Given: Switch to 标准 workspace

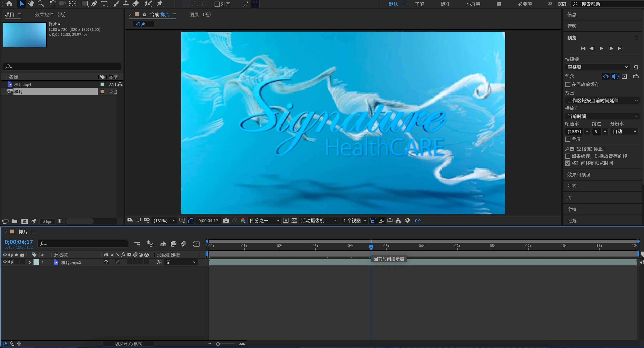Looking at the screenshot, I should [x=445, y=4].
